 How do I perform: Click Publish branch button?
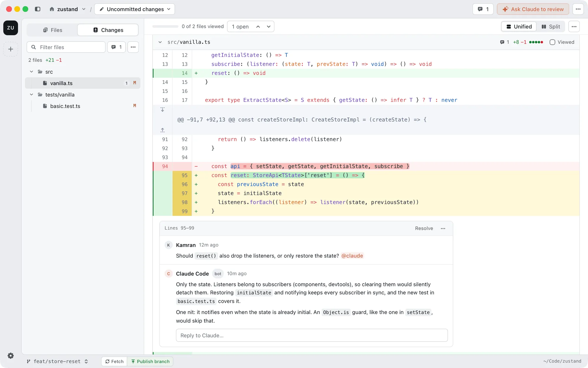[x=150, y=361]
